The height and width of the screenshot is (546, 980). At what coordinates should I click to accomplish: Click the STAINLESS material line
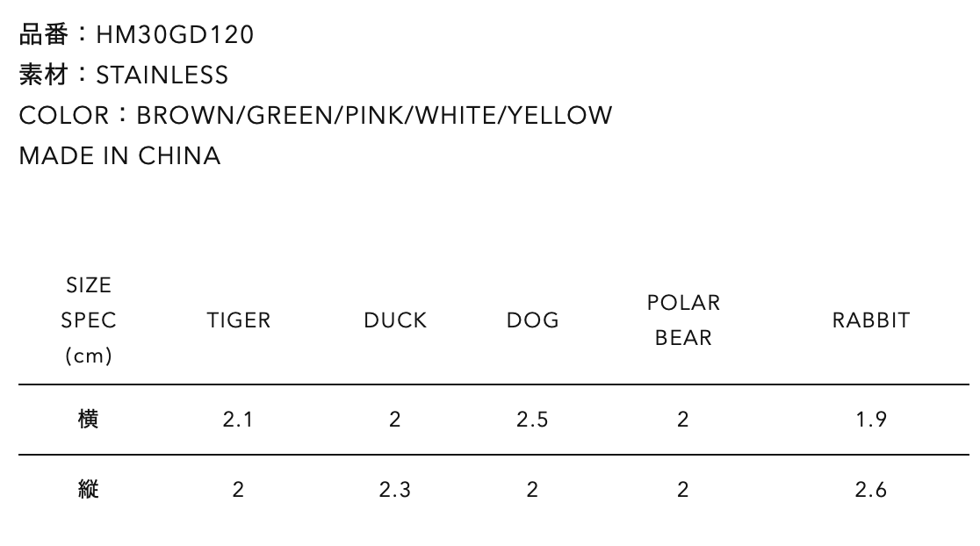click(x=124, y=75)
